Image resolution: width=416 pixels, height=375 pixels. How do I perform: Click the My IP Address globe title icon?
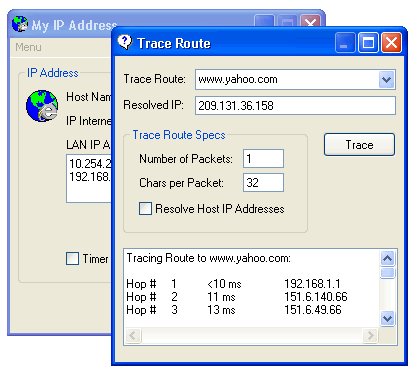pos(20,24)
